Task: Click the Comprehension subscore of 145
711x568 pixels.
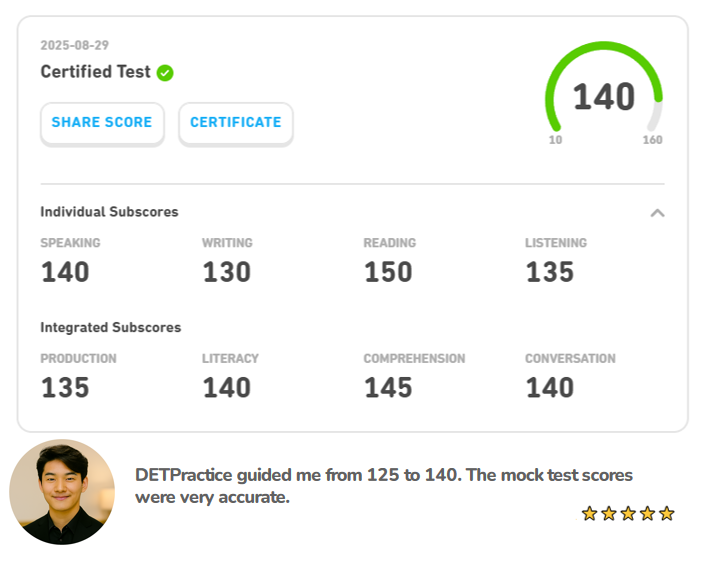Action: [388, 388]
